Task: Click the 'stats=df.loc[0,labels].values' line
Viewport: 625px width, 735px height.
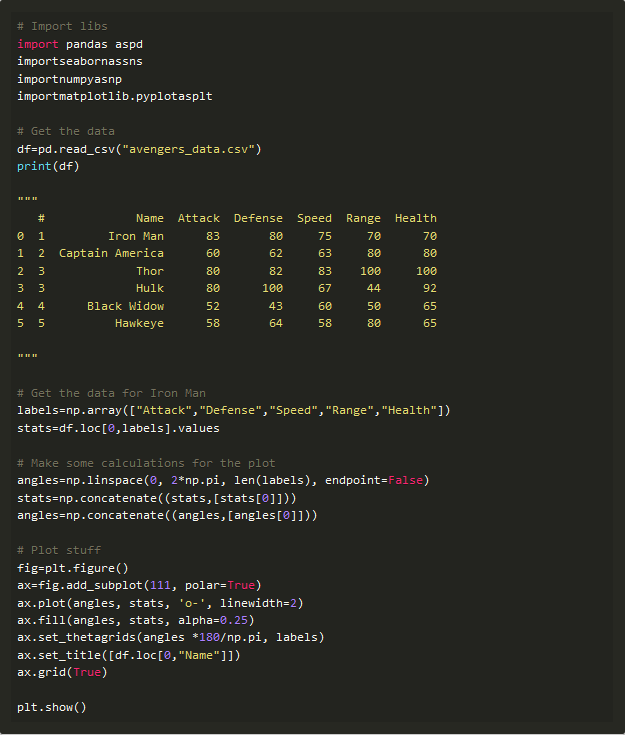Action: click(119, 428)
